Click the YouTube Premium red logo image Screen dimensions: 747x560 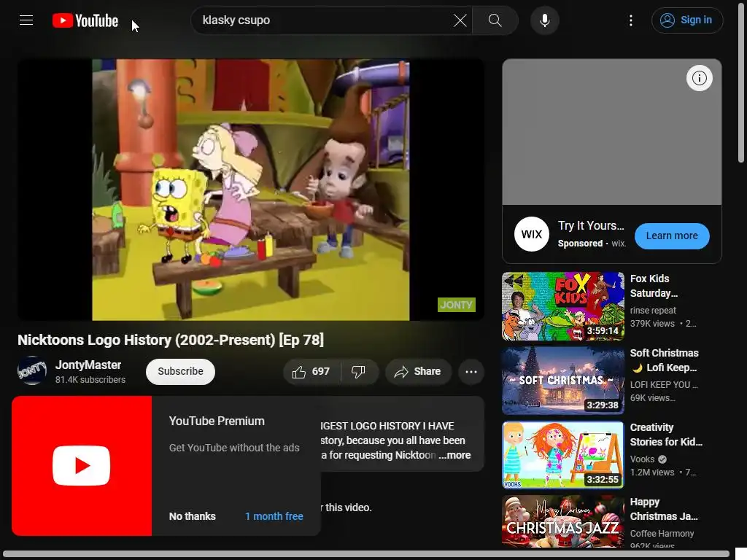coord(82,466)
